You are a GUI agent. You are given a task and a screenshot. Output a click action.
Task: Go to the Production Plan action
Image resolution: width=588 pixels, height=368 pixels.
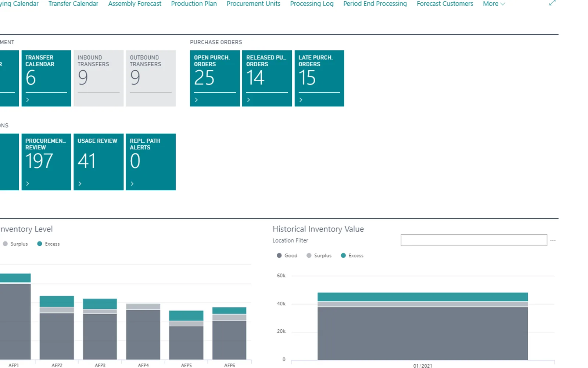pos(194,4)
